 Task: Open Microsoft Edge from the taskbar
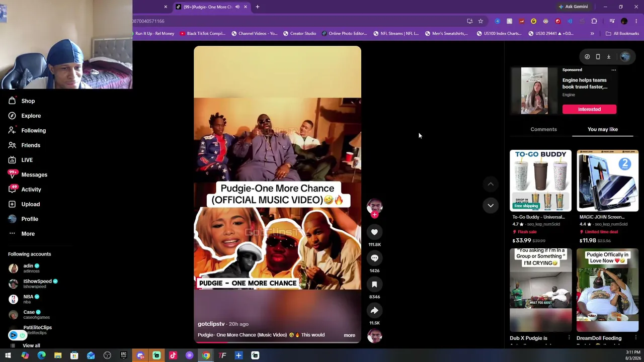pos(41,356)
